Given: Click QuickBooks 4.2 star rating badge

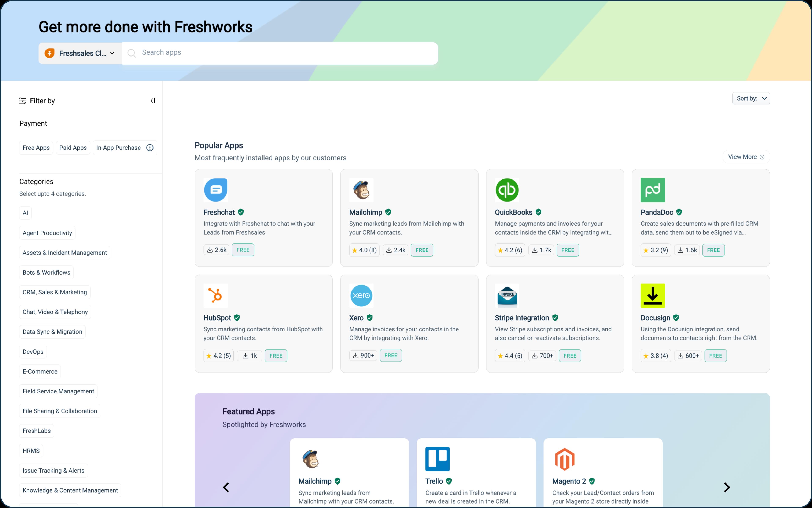Looking at the screenshot, I should [x=510, y=250].
